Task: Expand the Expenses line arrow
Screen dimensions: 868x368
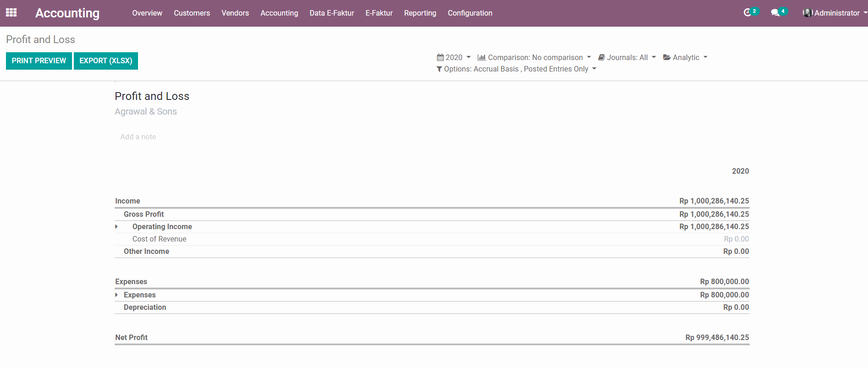Action: pos(116,295)
